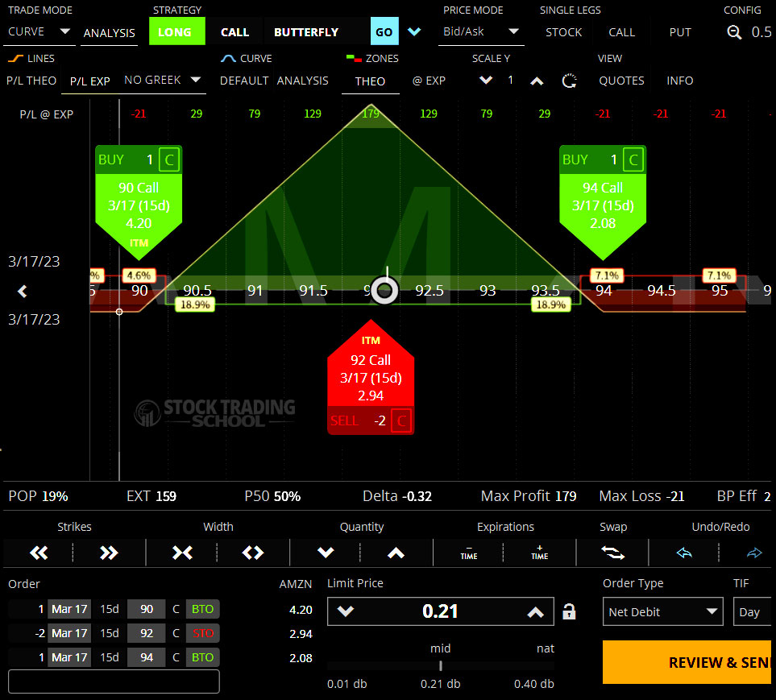This screenshot has height=700, width=776.
Task: Select the QUOTES view tab
Action: point(621,81)
